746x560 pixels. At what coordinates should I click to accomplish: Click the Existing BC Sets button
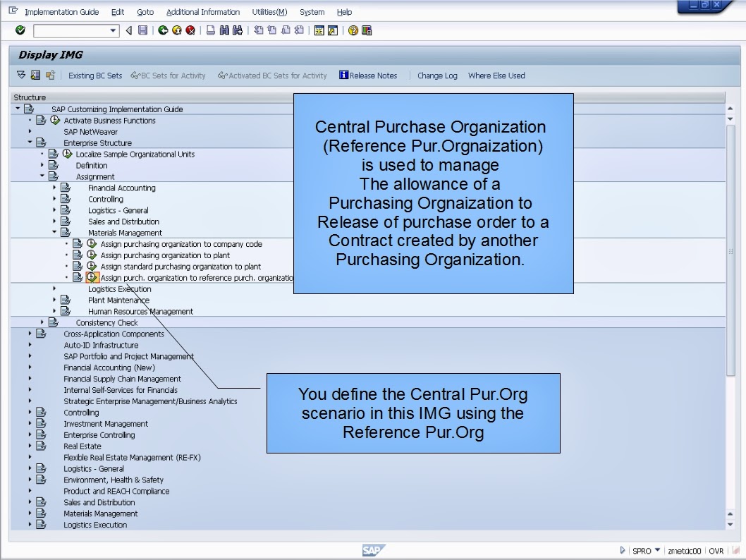(95, 75)
